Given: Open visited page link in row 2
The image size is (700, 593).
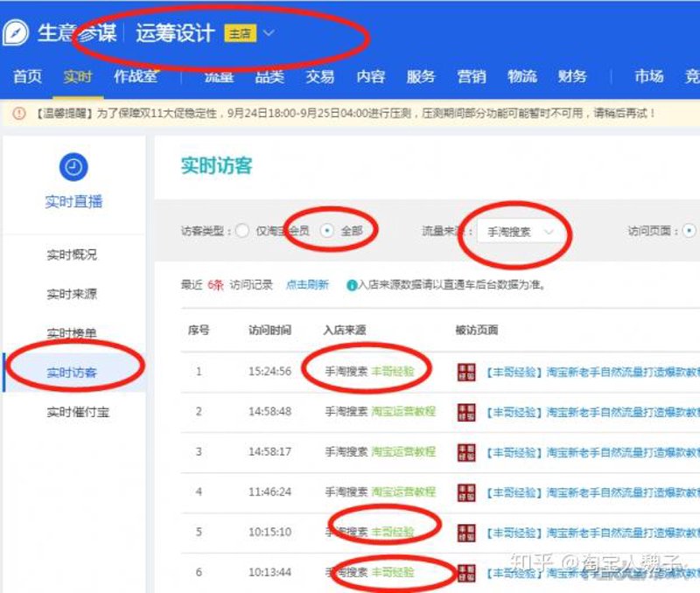Looking at the screenshot, I should click(x=593, y=412).
